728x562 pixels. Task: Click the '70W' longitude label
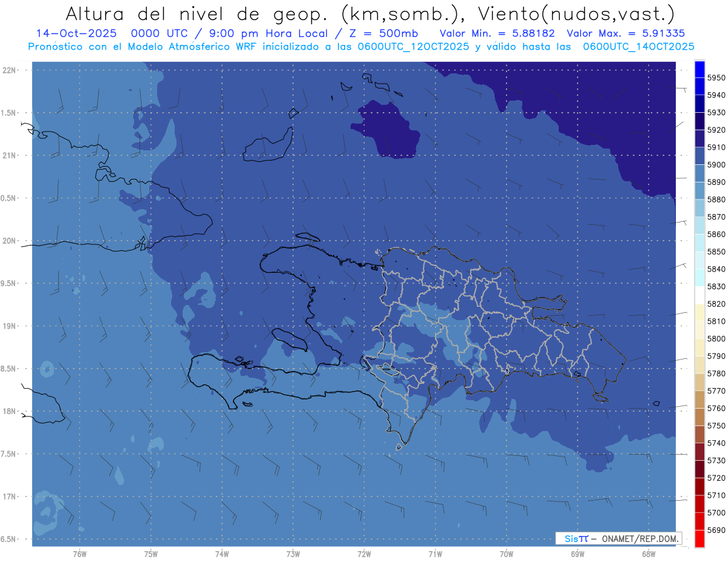pyautogui.click(x=507, y=554)
